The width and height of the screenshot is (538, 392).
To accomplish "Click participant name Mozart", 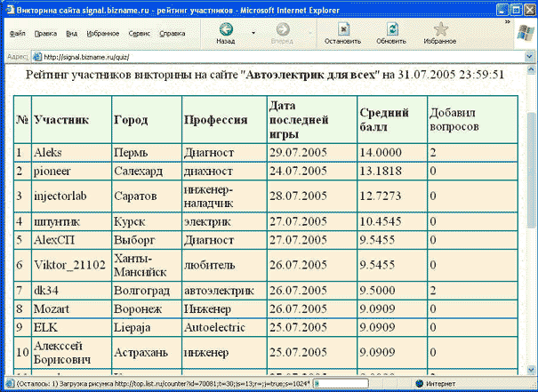I will [x=52, y=308].
